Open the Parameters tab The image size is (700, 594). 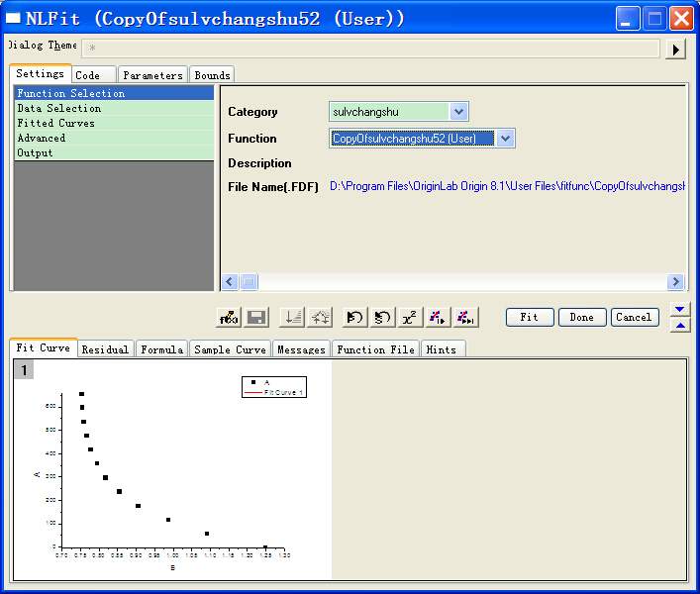[x=152, y=75]
